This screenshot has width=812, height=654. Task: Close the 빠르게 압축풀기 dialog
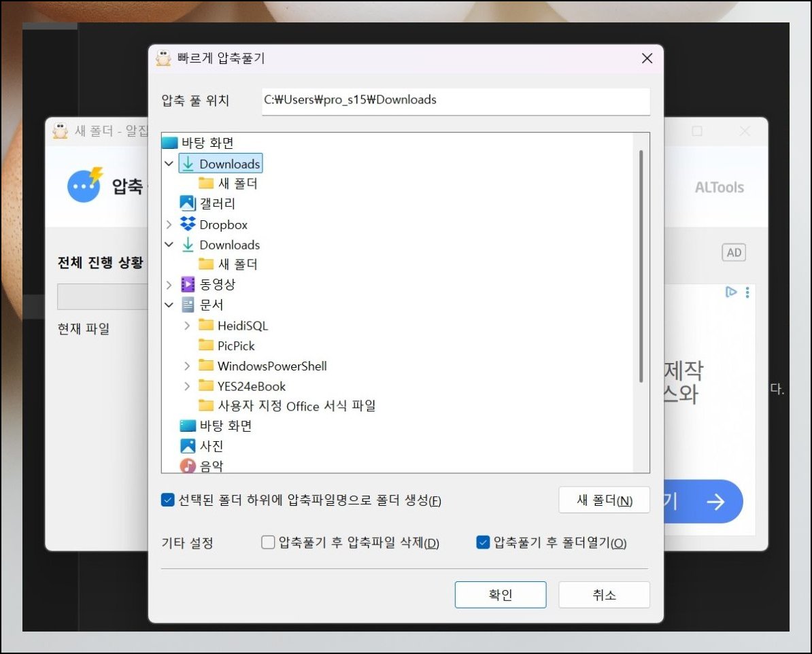pyautogui.click(x=647, y=58)
